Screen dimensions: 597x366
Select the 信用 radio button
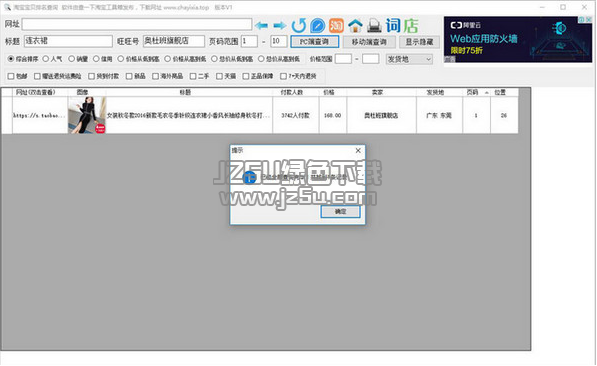coord(96,59)
